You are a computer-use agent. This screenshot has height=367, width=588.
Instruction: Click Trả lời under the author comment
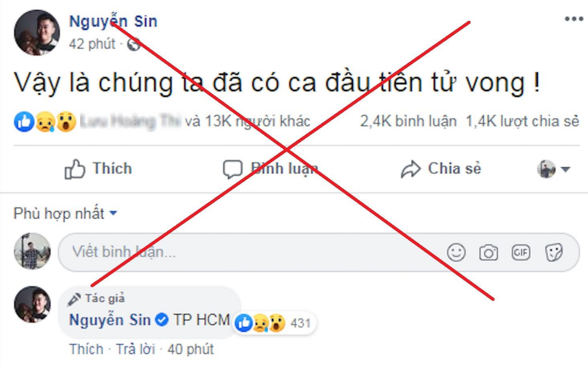(x=135, y=349)
